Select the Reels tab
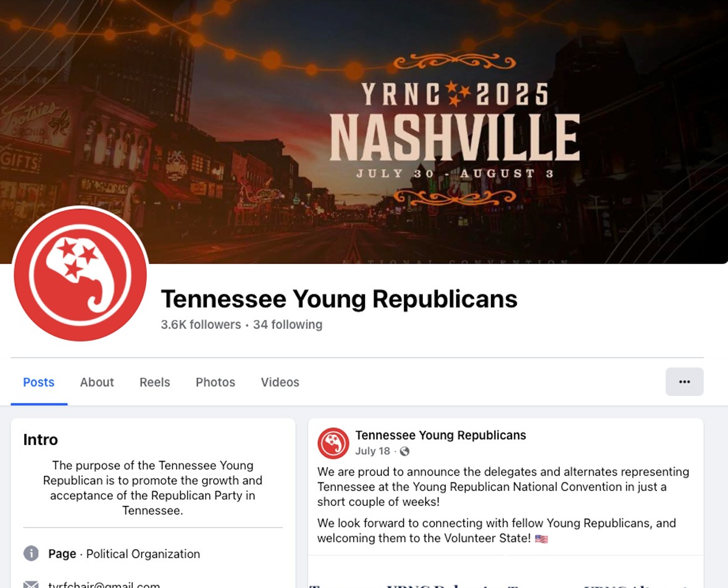The height and width of the screenshot is (588, 728). click(154, 382)
